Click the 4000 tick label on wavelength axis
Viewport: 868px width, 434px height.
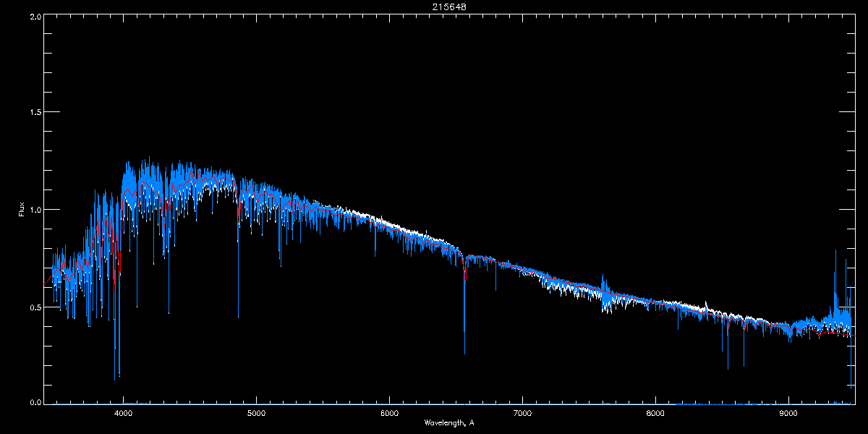coord(123,413)
